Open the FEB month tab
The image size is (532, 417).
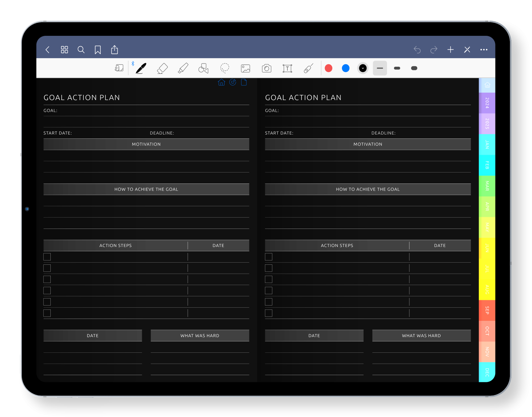487,165
